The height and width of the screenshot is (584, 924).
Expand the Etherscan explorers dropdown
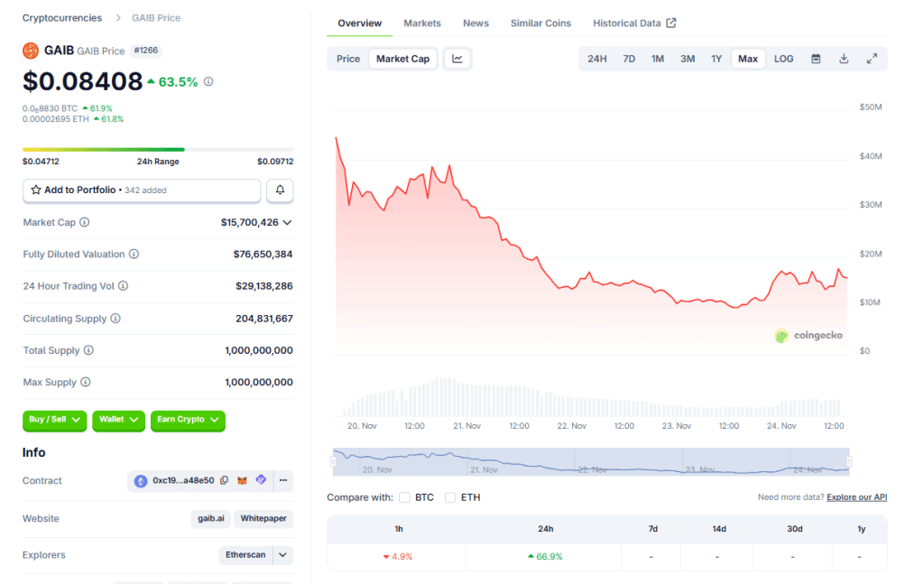click(283, 555)
